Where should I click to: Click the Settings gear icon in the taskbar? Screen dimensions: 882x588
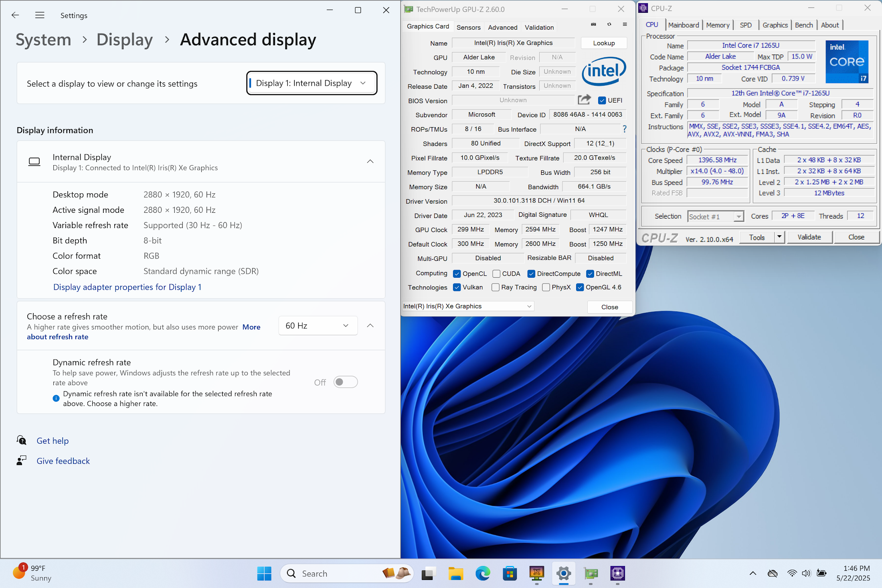[x=564, y=574]
